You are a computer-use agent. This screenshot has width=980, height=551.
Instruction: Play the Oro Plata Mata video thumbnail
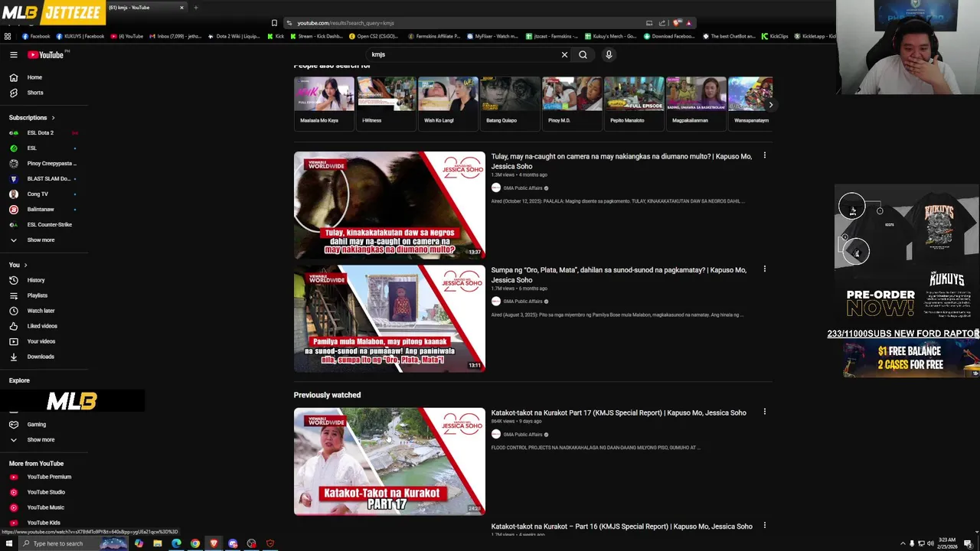389,318
